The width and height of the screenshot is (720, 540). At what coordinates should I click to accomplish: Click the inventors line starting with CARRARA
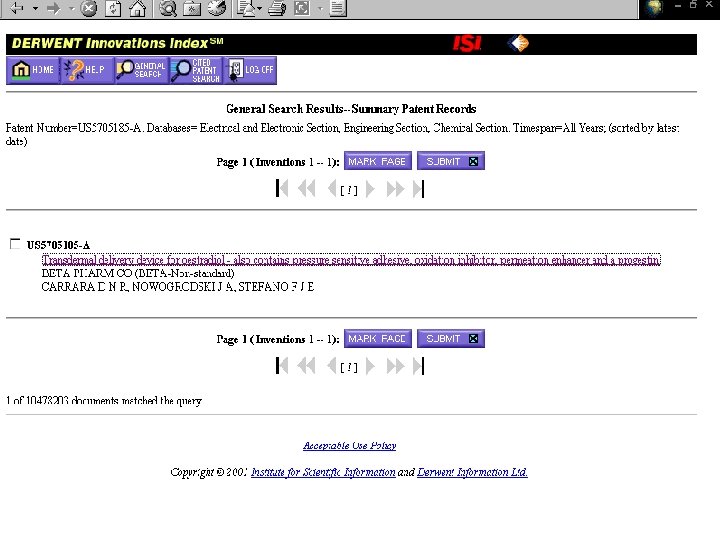click(x=178, y=287)
